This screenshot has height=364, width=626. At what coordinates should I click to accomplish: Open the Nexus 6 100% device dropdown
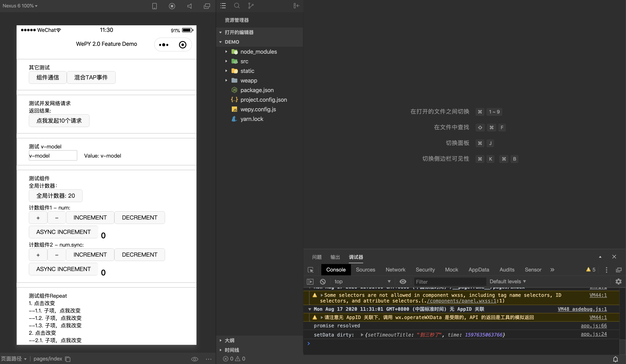20,6
